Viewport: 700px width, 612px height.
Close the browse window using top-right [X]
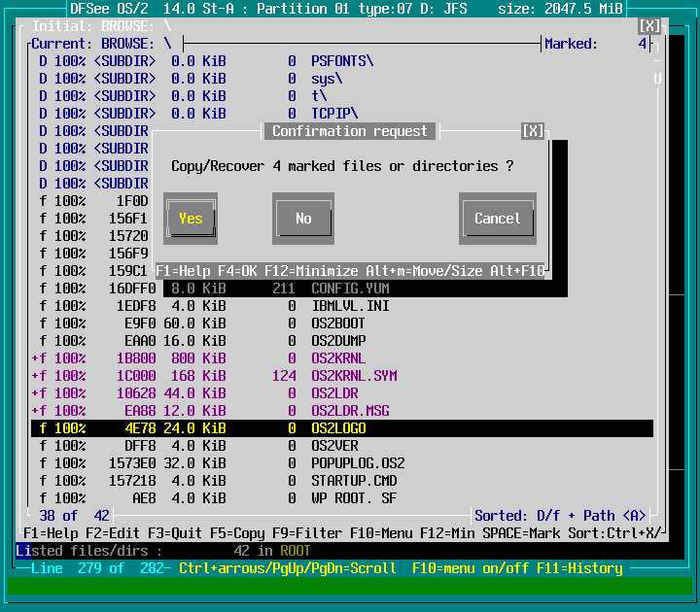pyautogui.click(x=650, y=26)
